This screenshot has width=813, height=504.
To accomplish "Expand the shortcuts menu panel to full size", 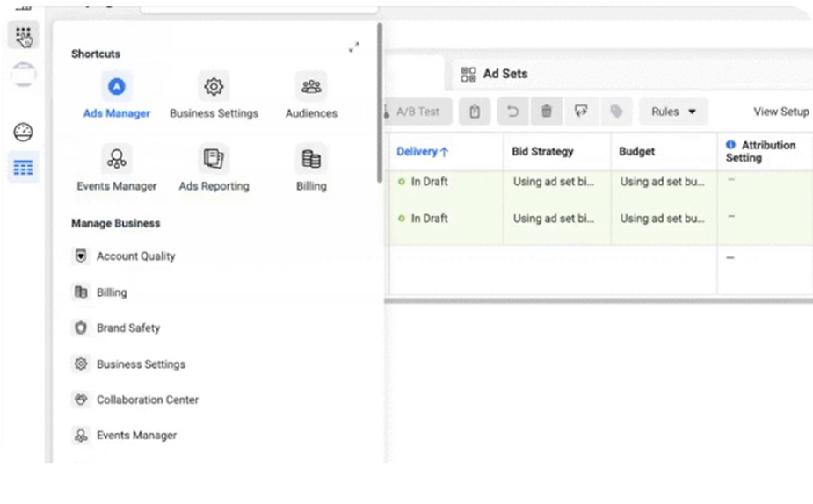I will [x=354, y=47].
